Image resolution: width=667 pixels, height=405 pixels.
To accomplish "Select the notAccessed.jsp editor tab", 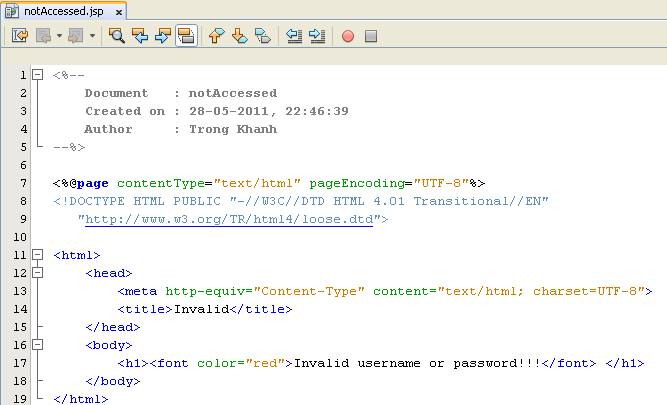I will (x=64, y=11).
